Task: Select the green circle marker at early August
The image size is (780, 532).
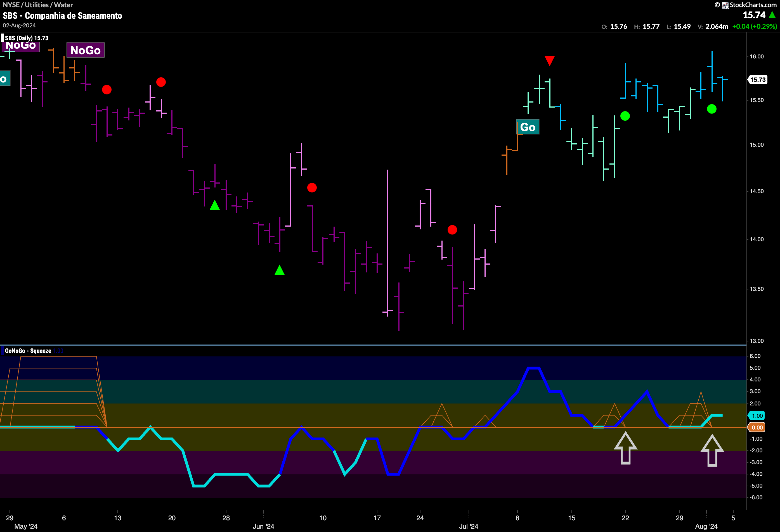Action: 712,109
